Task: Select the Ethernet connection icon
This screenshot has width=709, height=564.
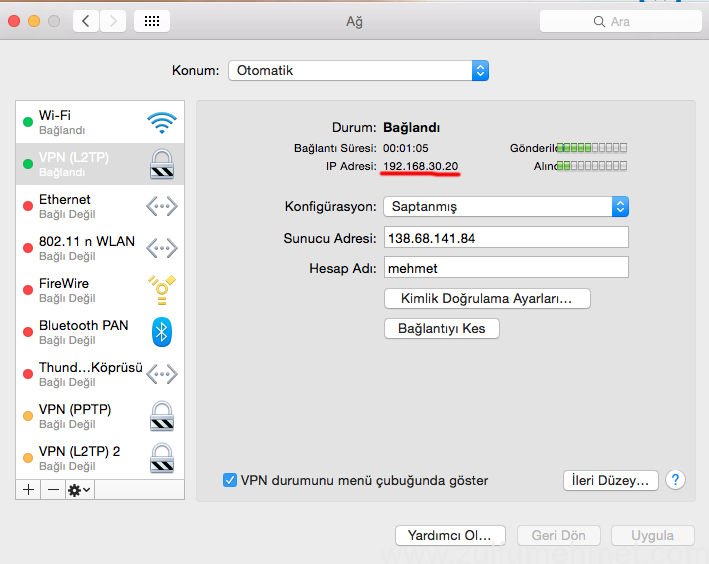Action: pyautogui.click(x=161, y=206)
